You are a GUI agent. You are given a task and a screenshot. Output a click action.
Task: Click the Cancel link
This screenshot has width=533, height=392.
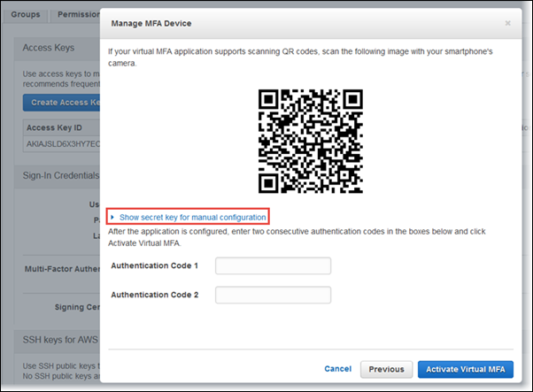[x=337, y=369]
